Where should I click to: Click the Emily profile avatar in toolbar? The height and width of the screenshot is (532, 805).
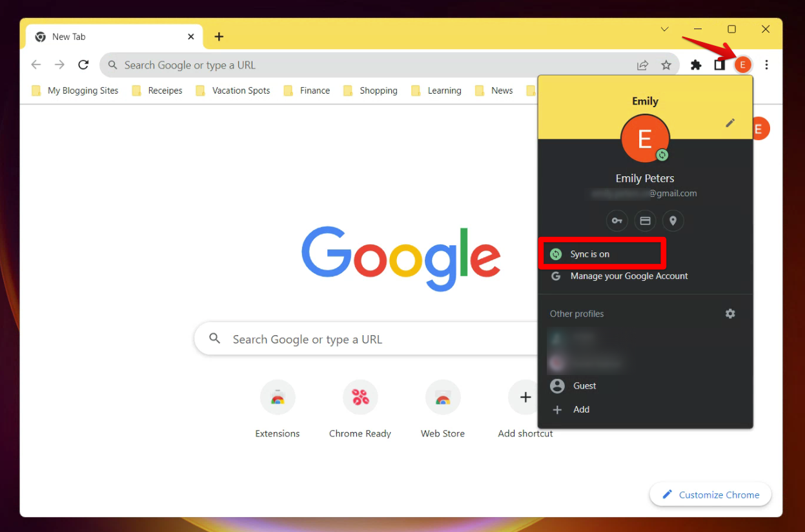click(743, 65)
